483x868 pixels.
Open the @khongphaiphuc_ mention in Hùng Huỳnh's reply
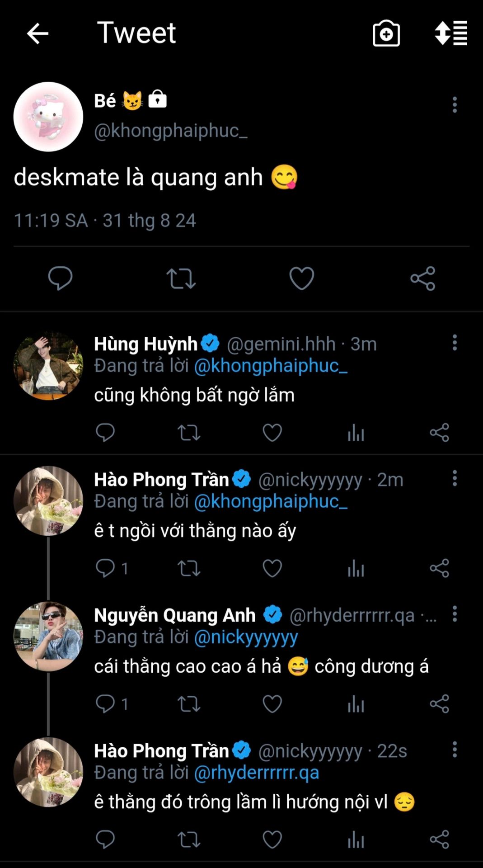tap(270, 366)
